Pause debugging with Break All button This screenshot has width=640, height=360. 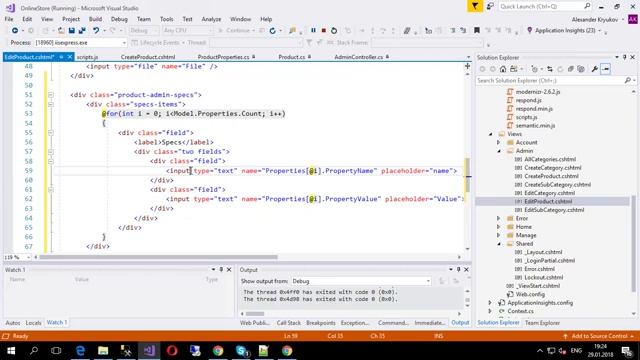(313, 30)
